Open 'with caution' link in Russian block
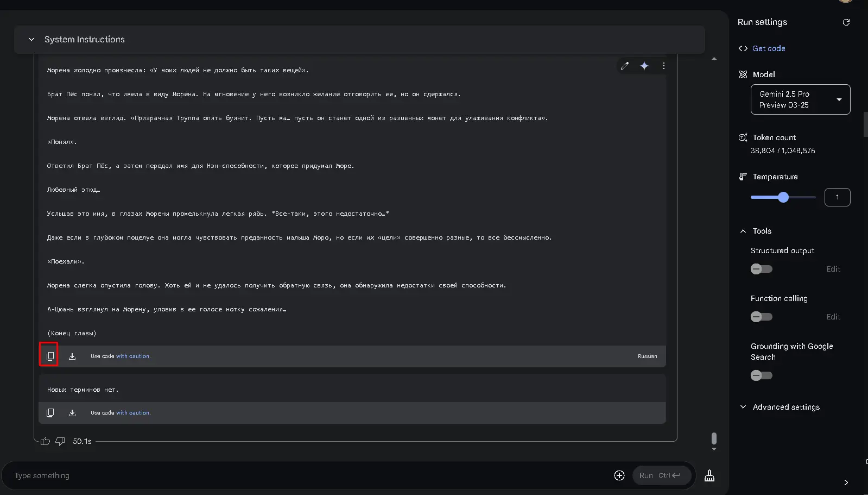 (133, 356)
